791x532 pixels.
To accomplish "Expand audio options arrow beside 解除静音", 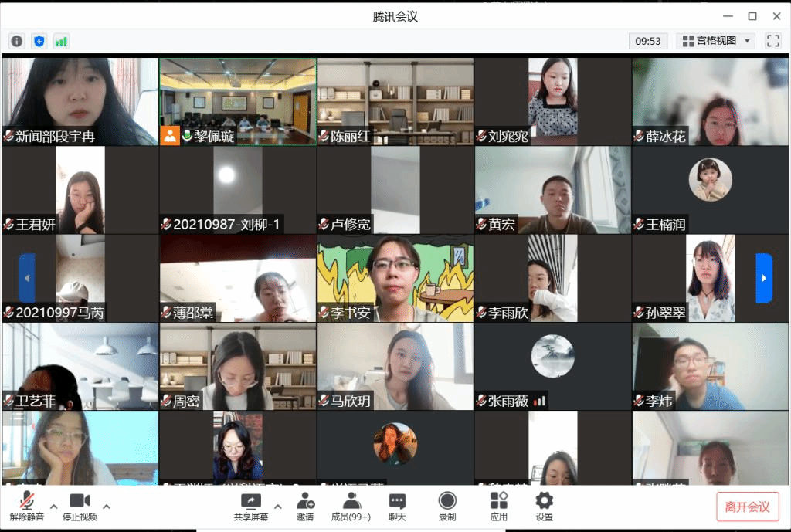I will (54, 507).
